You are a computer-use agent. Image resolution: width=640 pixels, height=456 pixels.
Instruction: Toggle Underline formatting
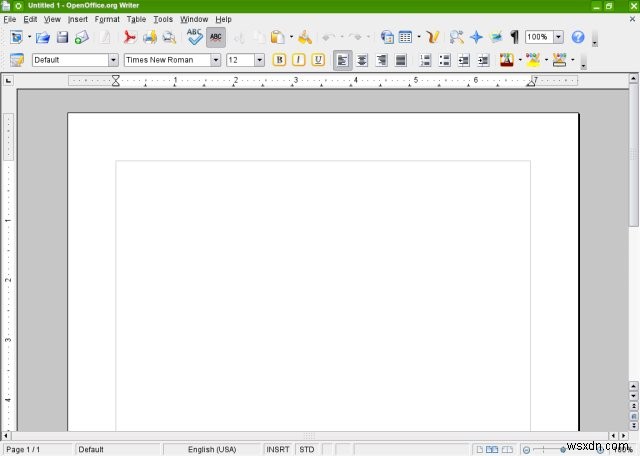[x=318, y=60]
